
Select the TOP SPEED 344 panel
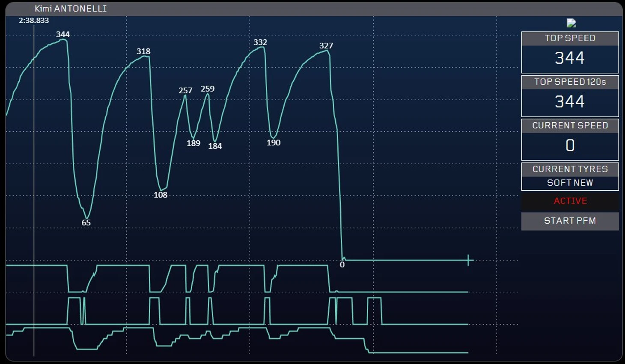[x=570, y=52]
